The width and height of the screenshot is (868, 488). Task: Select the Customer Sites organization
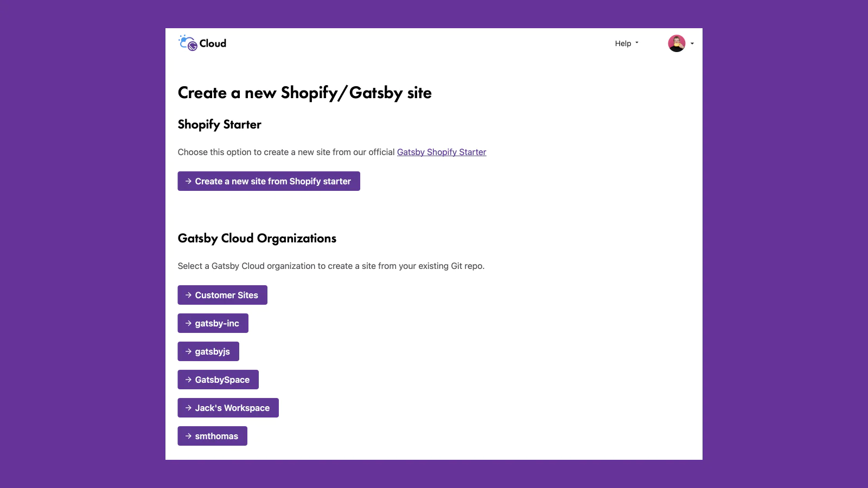tap(226, 295)
